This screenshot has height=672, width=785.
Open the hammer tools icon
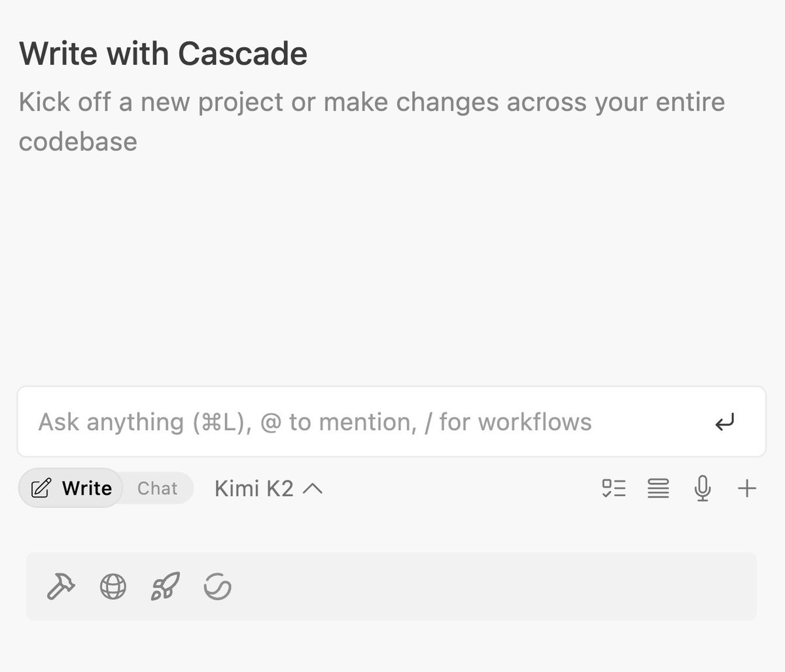[61, 586]
